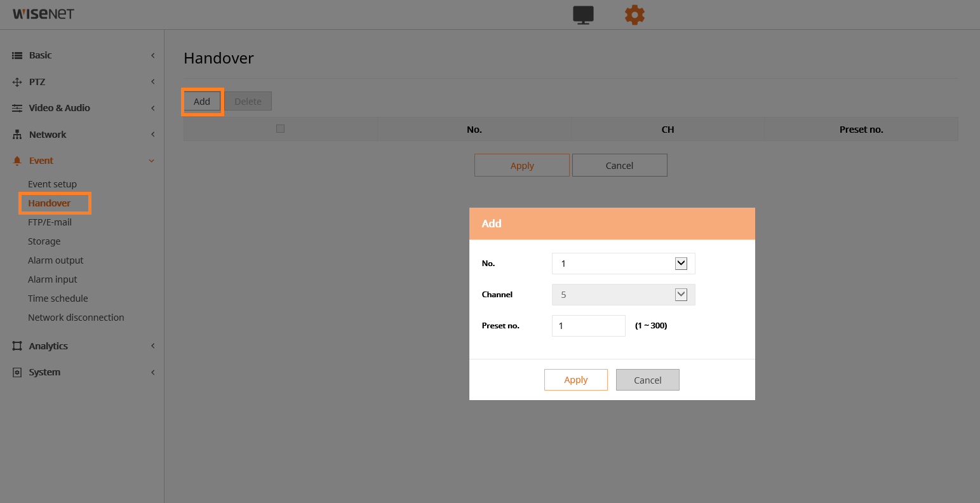Open Time schedule page
Viewport: 980px width, 503px height.
coord(58,298)
